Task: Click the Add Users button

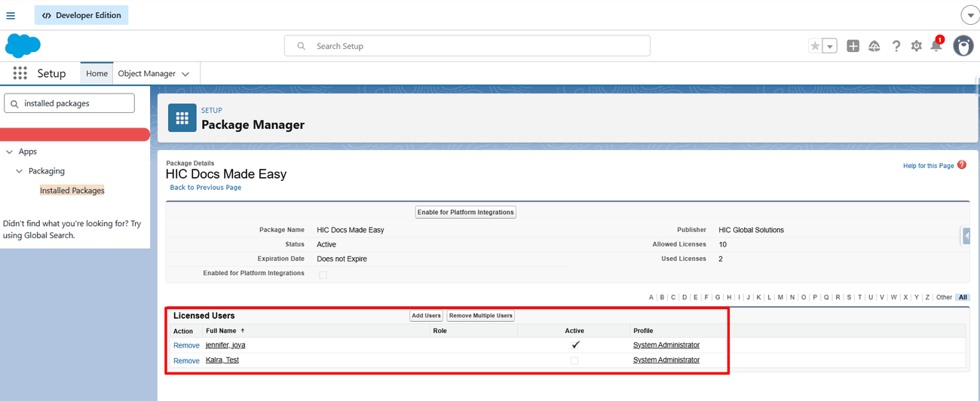Action: point(426,316)
